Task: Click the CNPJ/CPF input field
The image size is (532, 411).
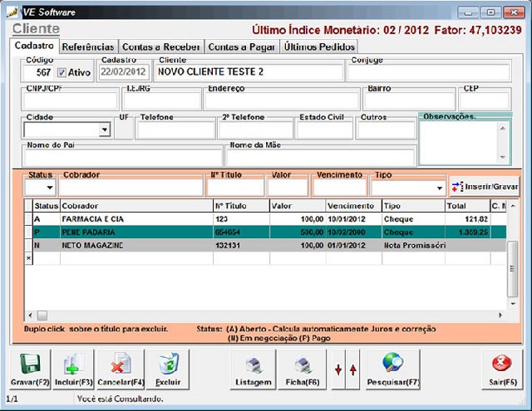Action: pos(70,100)
